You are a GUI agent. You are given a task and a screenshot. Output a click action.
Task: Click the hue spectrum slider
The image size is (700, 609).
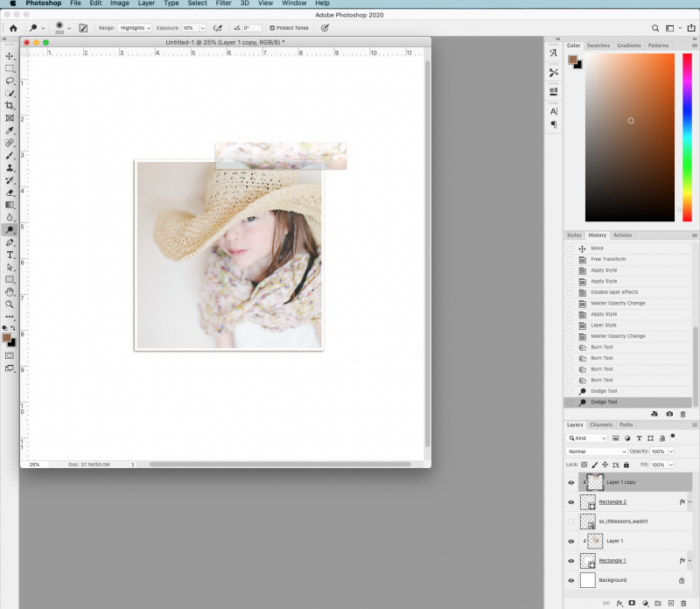(687, 137)
